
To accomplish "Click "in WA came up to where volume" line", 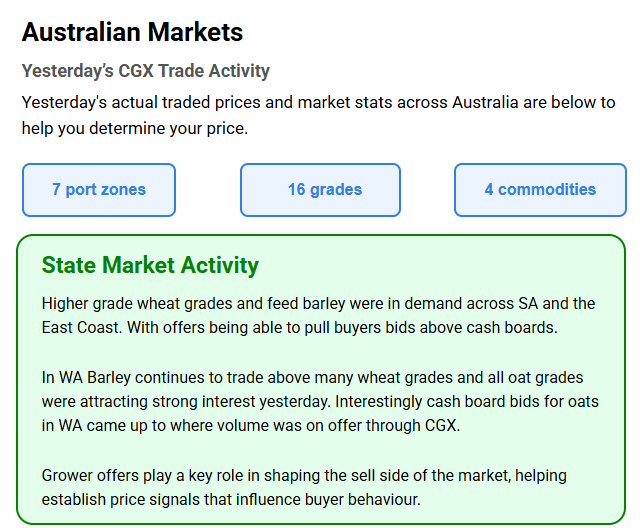I will pos(150,426).
